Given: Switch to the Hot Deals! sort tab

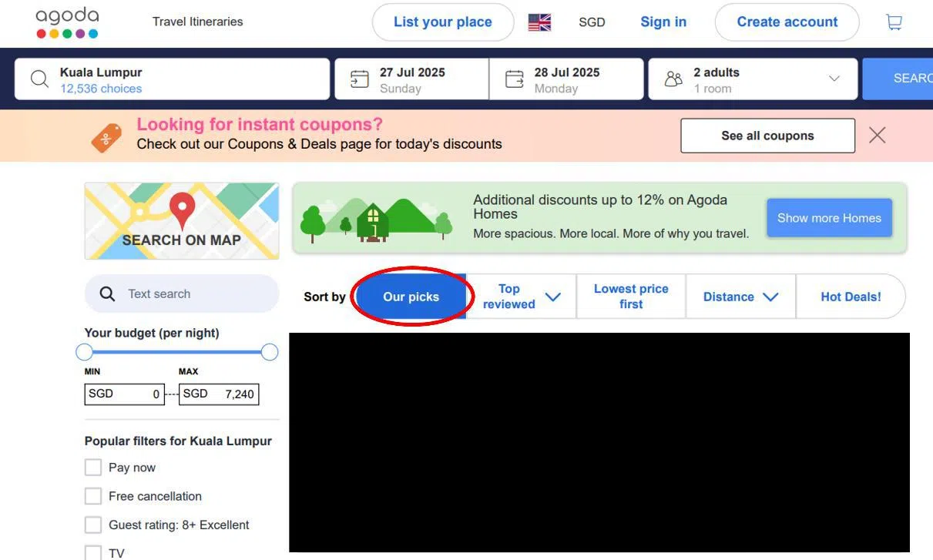Looking at the screenshot, I should pyautogui.click(x=851, y=297).
